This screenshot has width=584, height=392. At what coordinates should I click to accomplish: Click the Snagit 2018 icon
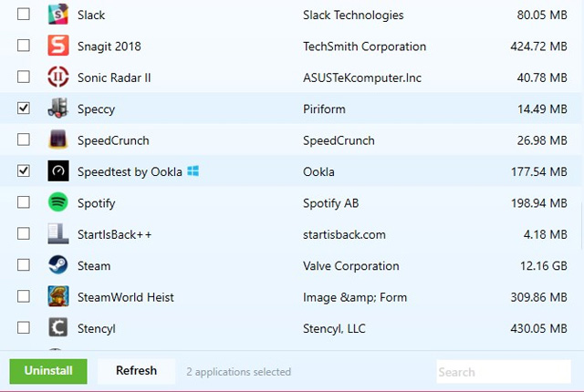58,46
